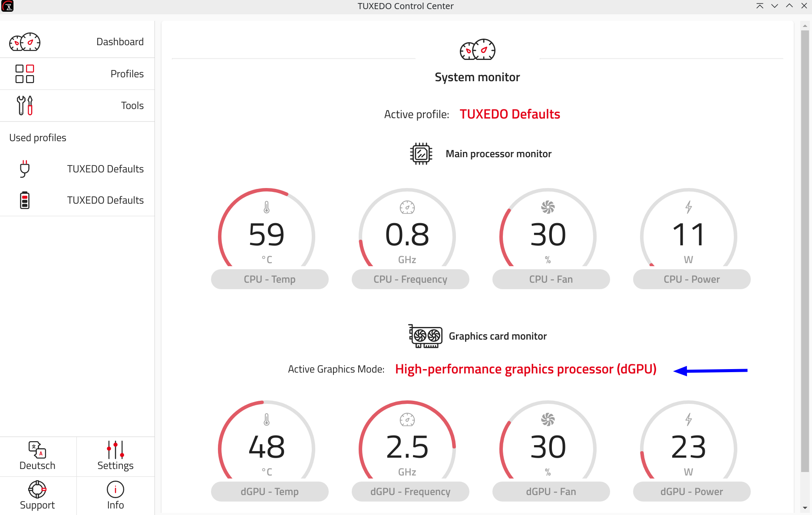Click the System monitor gauges icon

tap(478, 50)
